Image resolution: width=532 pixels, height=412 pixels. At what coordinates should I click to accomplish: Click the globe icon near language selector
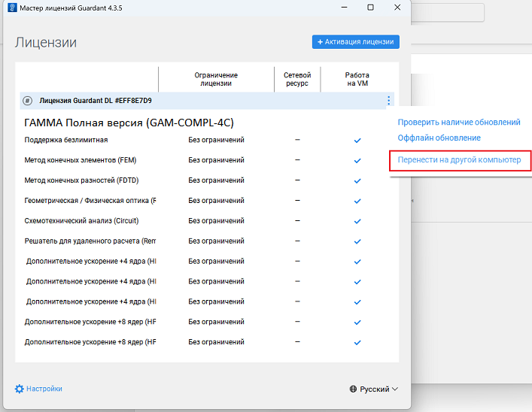point(353,389)
